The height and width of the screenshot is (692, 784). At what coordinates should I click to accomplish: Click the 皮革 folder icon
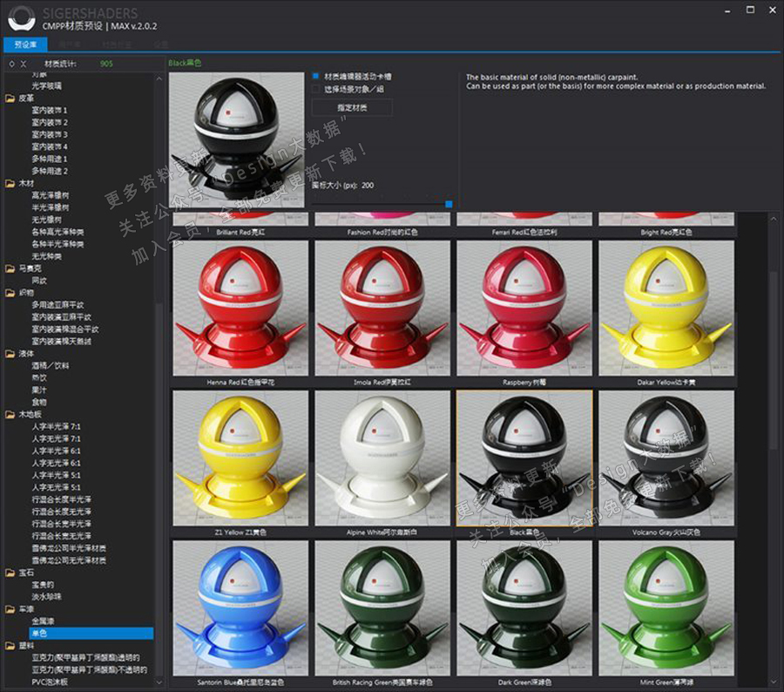[10, 98]
